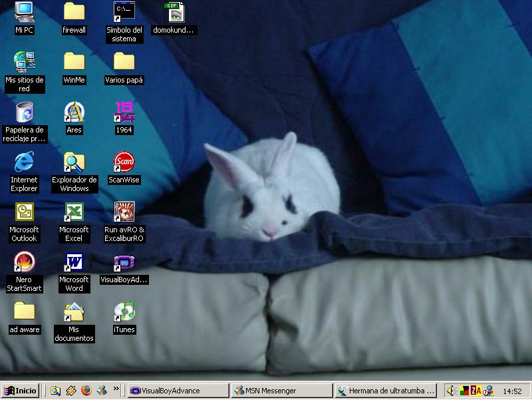Launch VisualBoyAdvance desktop shortcut
The width and height of the screenshot is (532, 400).
(124, 262)
